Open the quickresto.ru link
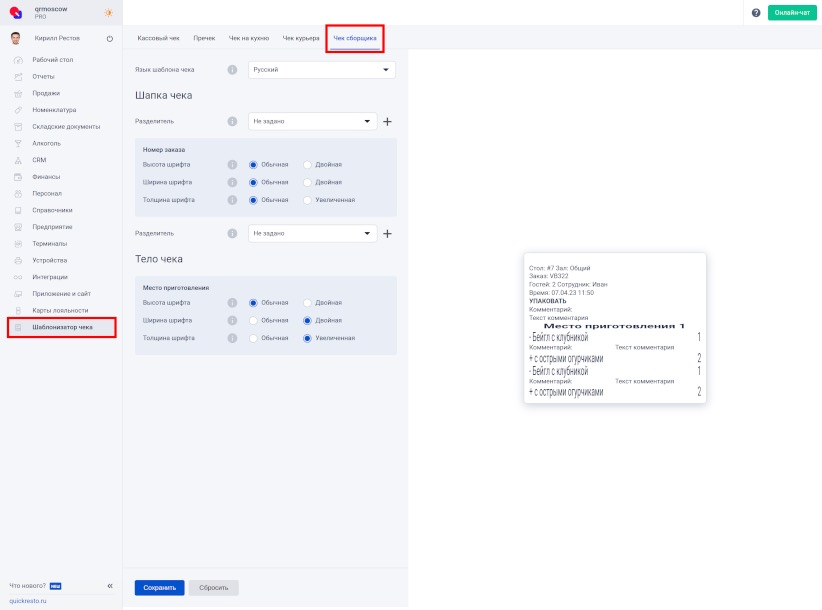The width and height of the screenshot is (822, 610). [x=28, y=601]
